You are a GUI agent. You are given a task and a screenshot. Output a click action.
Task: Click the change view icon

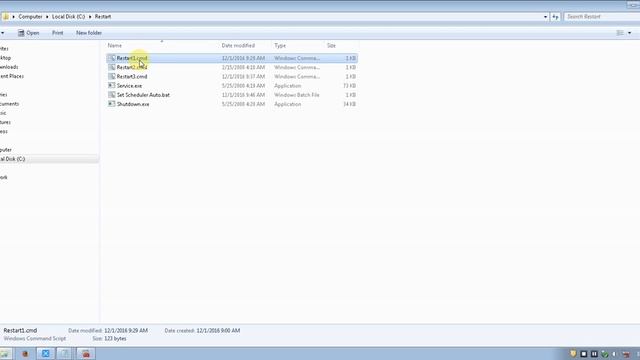tap(620, 33)
